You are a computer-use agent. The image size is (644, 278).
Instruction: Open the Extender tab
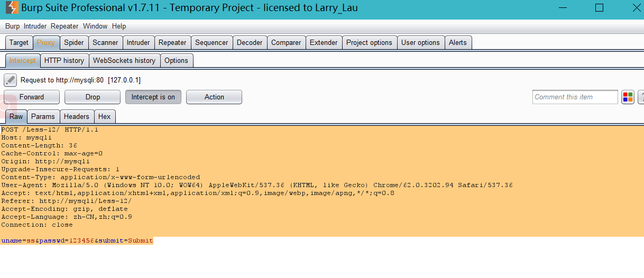coord(324,43)
